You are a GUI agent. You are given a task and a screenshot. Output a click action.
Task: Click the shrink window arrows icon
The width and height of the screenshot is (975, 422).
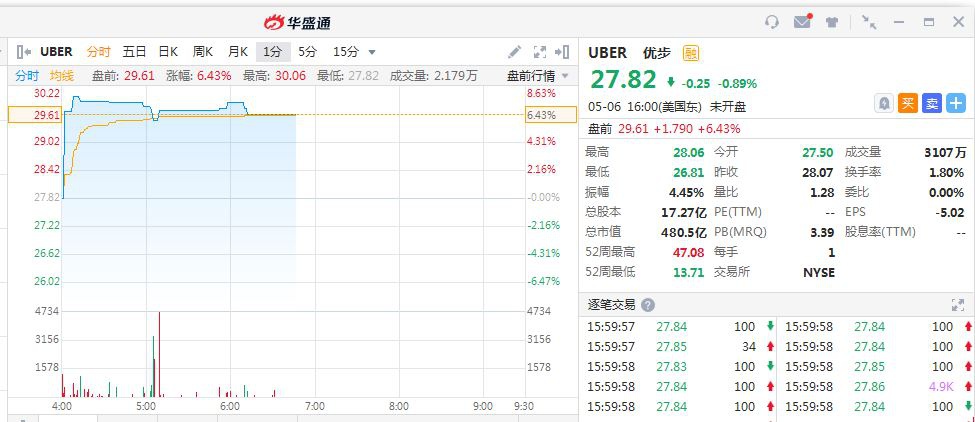(868, 22)
